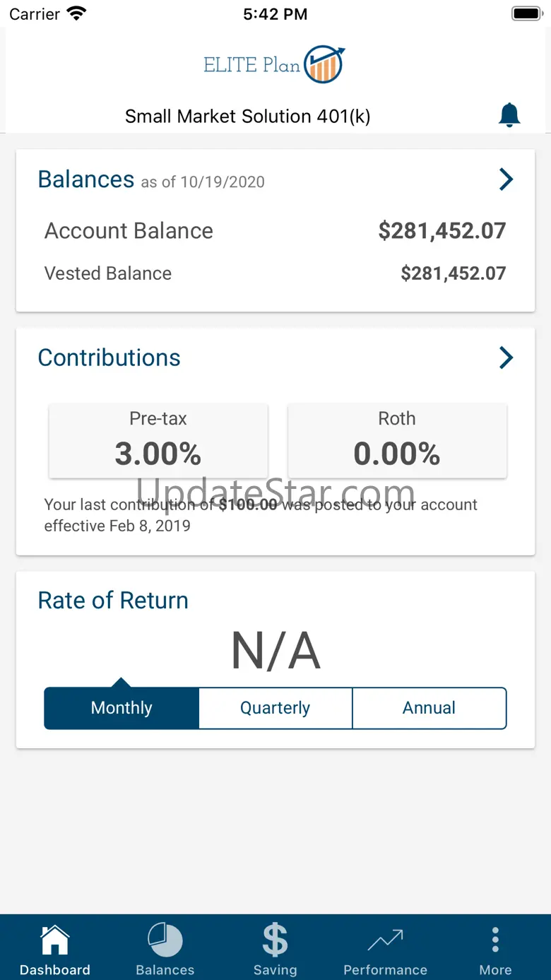Select Quarterly rate of return
551x980 pixels.
point(275,708)
